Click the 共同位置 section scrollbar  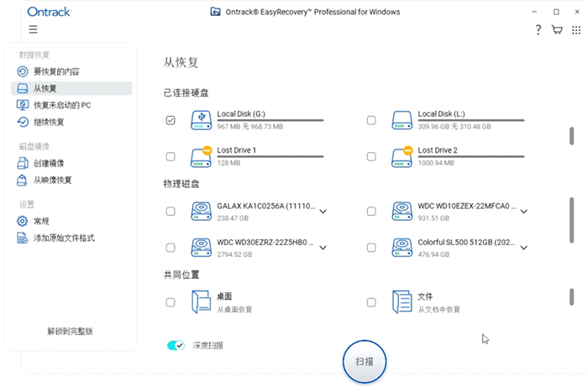571,296
